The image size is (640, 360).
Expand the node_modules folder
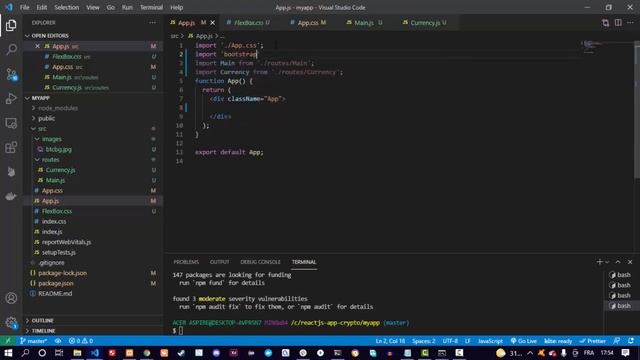[58, 108]
